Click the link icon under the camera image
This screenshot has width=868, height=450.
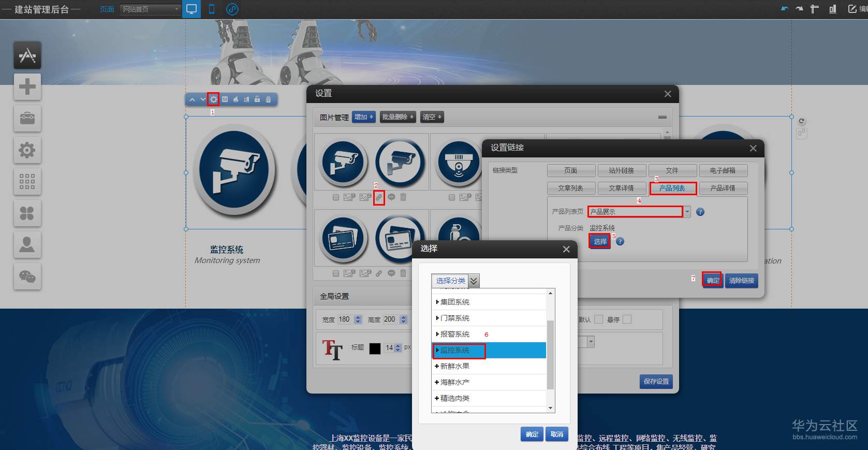coord(379,197)
